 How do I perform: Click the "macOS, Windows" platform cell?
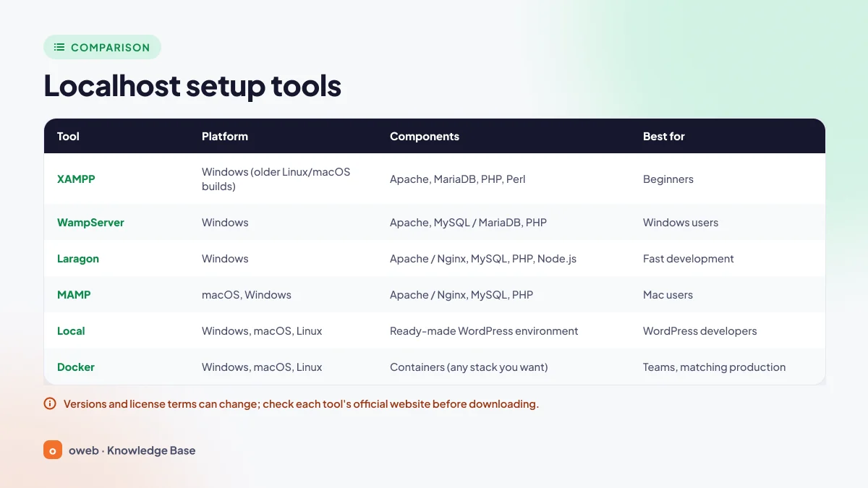[x=247, y=295]
